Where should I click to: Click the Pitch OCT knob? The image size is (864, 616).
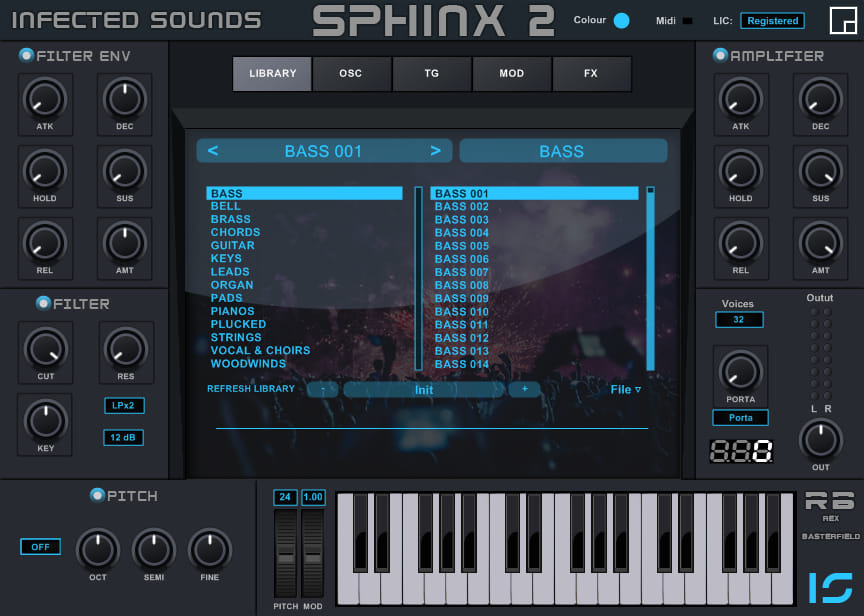pos(98,550)
